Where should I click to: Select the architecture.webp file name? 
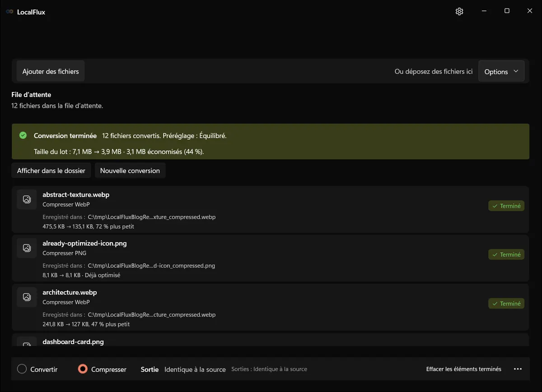pos(70,292)
